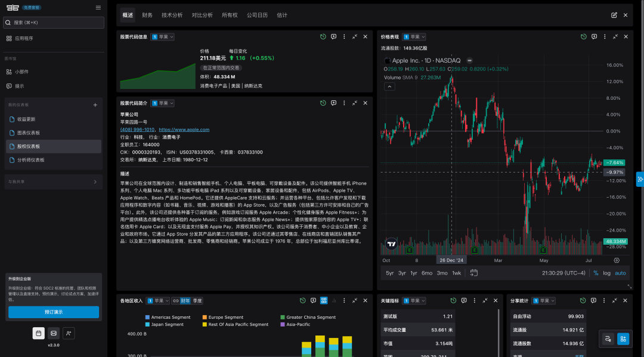
Task: Hide the Apple Inc. symbol legend with the minus button
Action: click(x=469, y=60)
